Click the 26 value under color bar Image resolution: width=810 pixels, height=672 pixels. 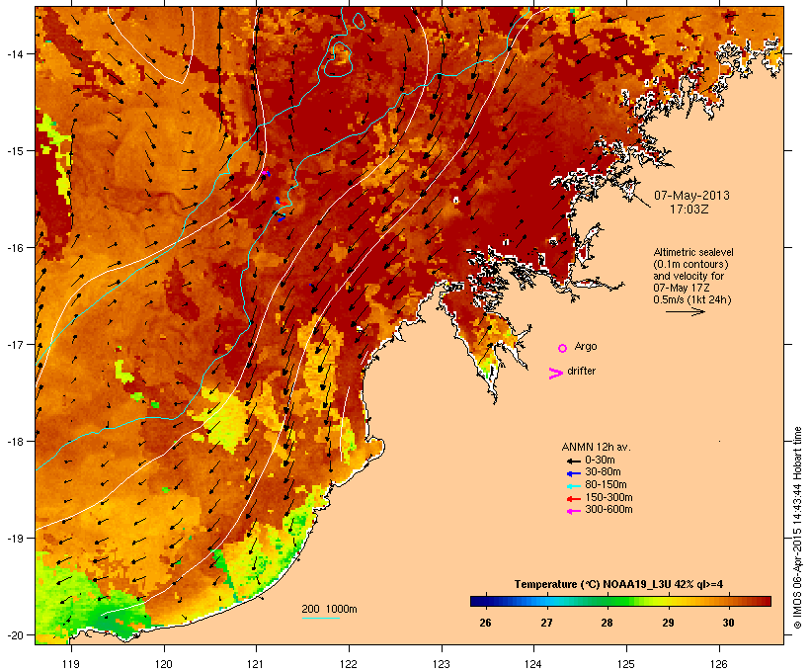485,623
